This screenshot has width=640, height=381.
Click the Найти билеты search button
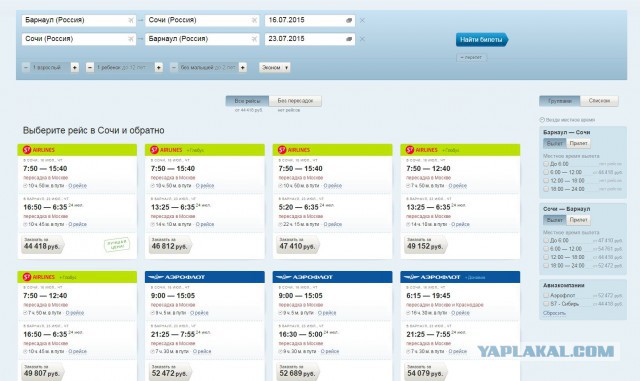482,40
